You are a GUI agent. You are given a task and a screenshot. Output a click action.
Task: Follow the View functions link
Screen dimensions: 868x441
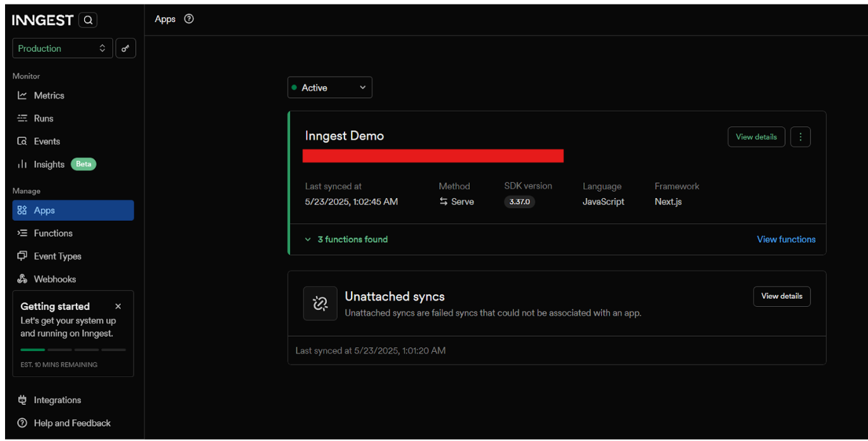(786, 239)
